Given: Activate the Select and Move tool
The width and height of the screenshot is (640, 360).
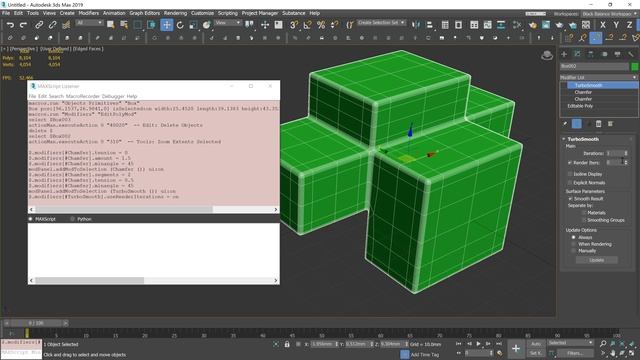Looking at the screenshot, I should coord(167,25).
